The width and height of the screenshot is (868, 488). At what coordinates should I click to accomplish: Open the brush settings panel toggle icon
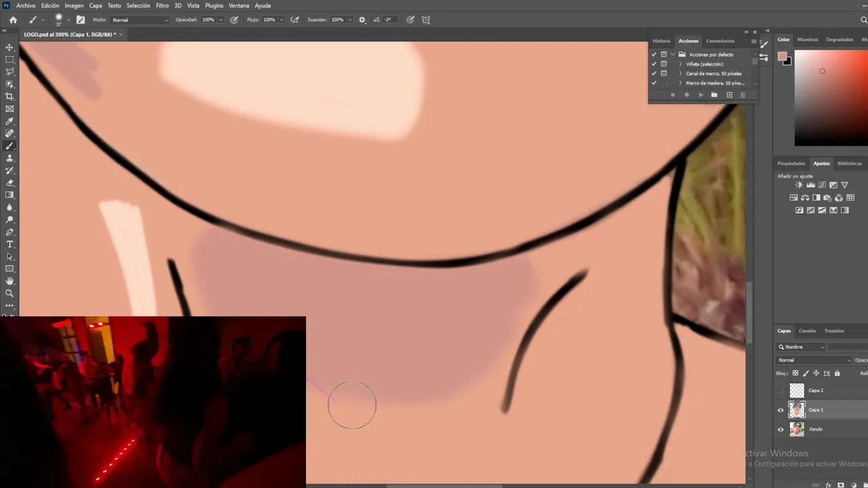click(x=81, y=20)
